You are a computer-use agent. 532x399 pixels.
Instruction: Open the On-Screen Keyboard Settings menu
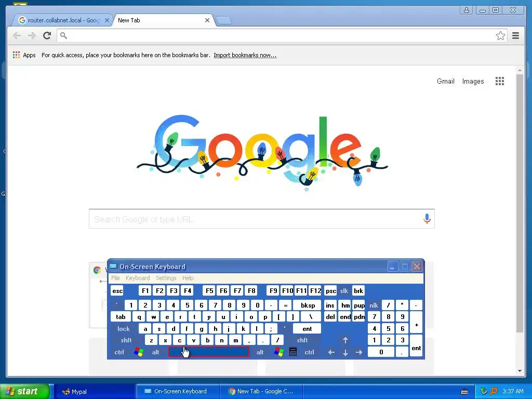[x=166, y=278]
